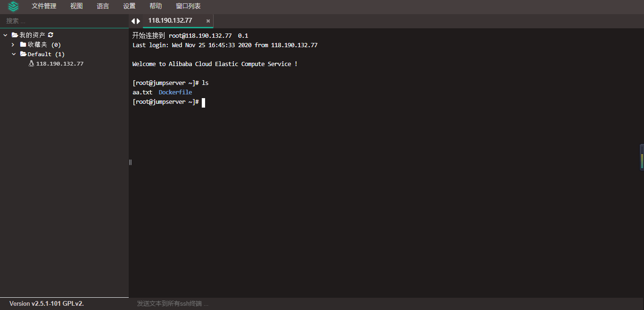Image resolution: width=644 pixels, height=310 pixels.
Task: Click the 收藏夹 folder icon
Action: click(x=23, y=44)
